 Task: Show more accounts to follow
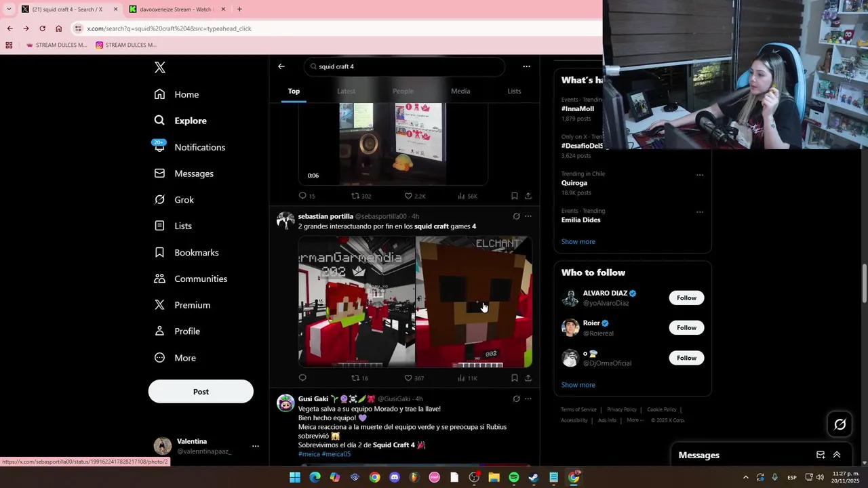point(578,385)
